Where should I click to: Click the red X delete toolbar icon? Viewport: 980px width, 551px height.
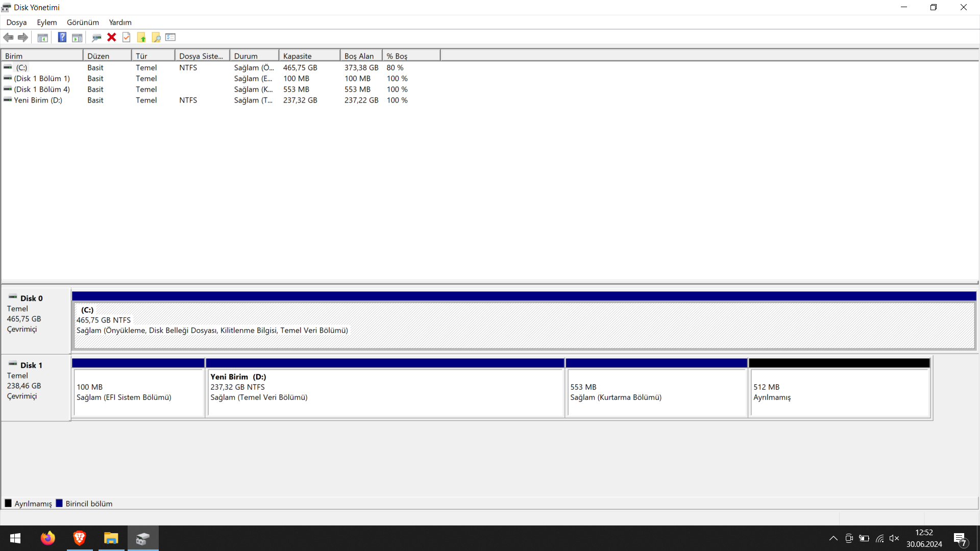point(111,37)
